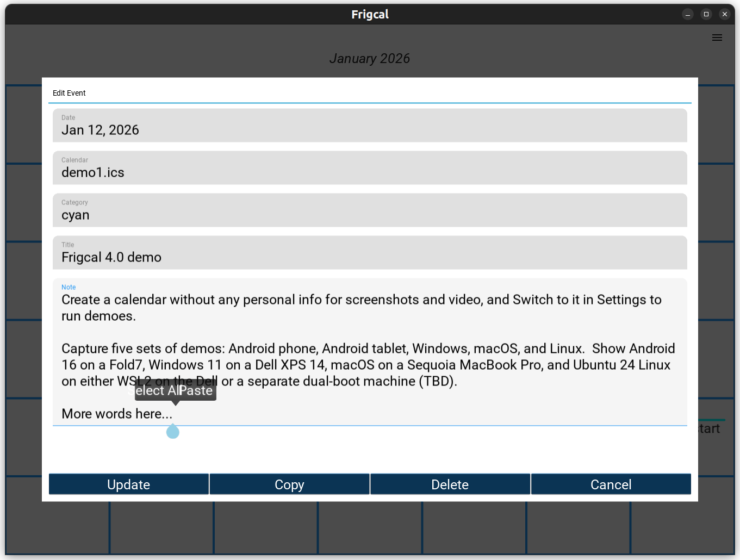
Task: Maximize the Frigcal window
Action: [x=706, y=14]
